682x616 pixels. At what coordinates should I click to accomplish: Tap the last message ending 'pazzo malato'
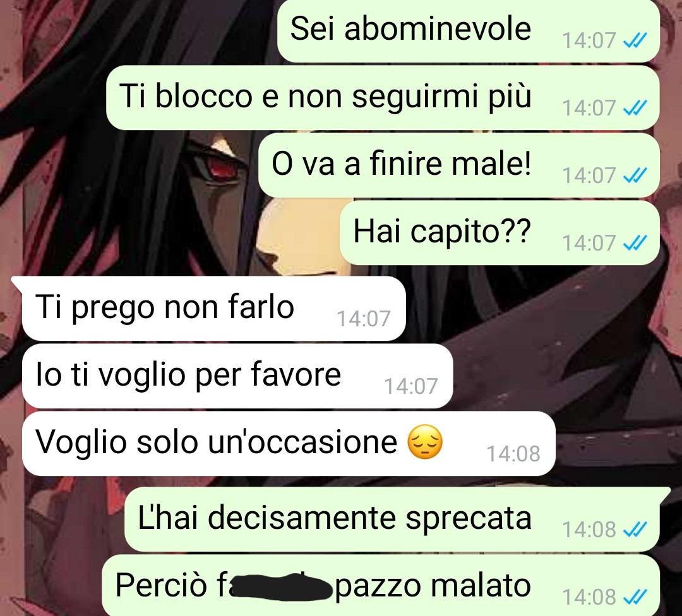coord(381,585)
